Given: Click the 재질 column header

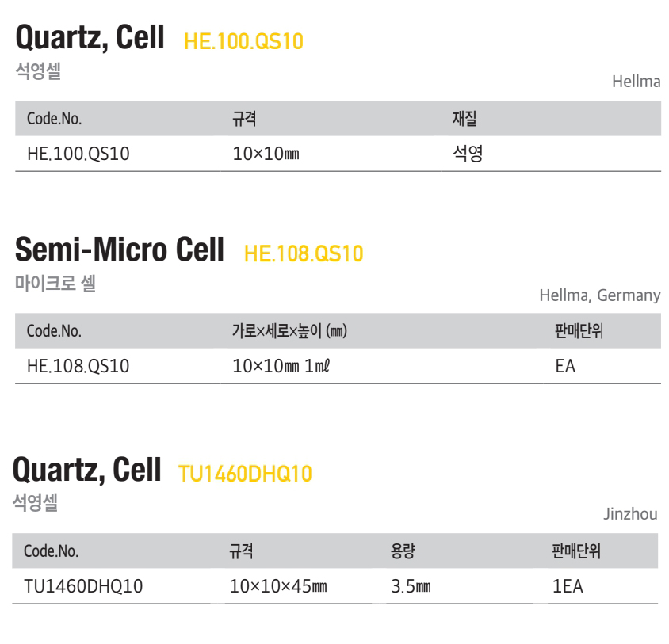Looking at the screenshot, I should (x=464, y=118).
